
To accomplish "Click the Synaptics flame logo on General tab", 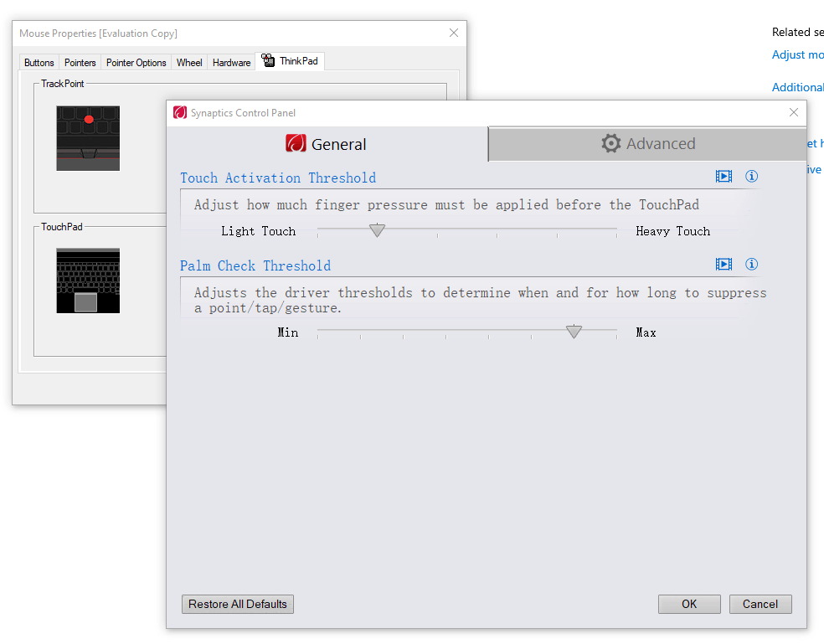I will pos(297,143).
